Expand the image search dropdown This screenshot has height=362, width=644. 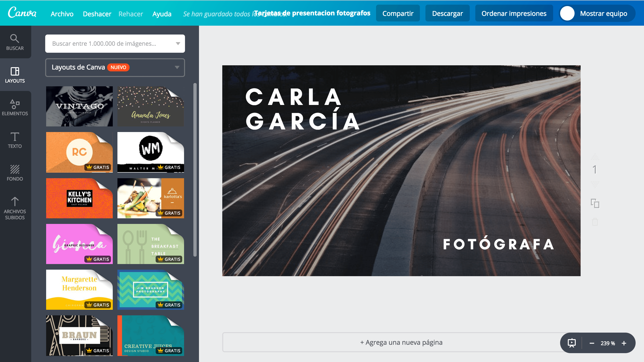coord(178,43)
